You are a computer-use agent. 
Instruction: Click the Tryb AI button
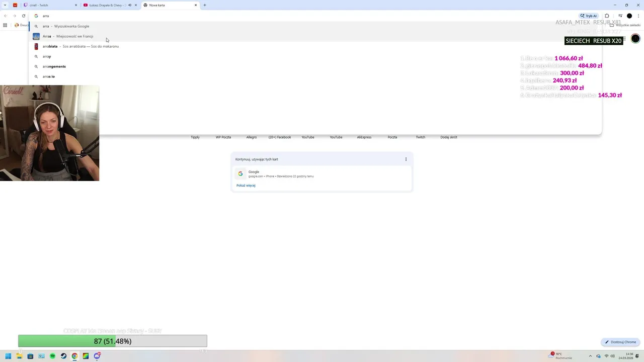pos(588,16)
